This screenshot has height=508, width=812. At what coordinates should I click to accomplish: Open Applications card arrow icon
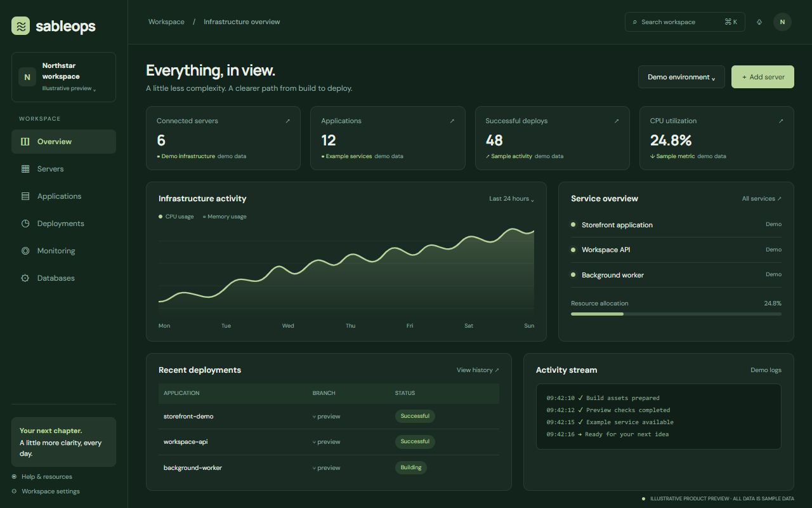[x=452, y=121]
